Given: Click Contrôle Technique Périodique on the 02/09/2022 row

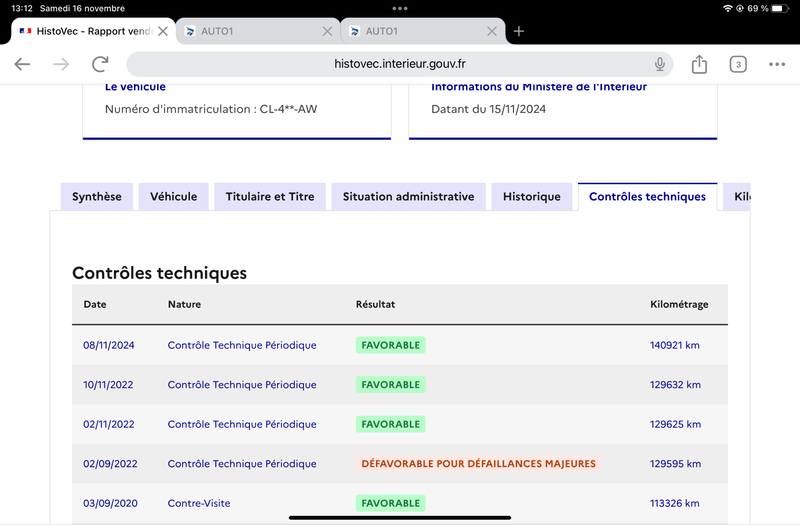Looking at the screenshot, I should coord(242,464).
